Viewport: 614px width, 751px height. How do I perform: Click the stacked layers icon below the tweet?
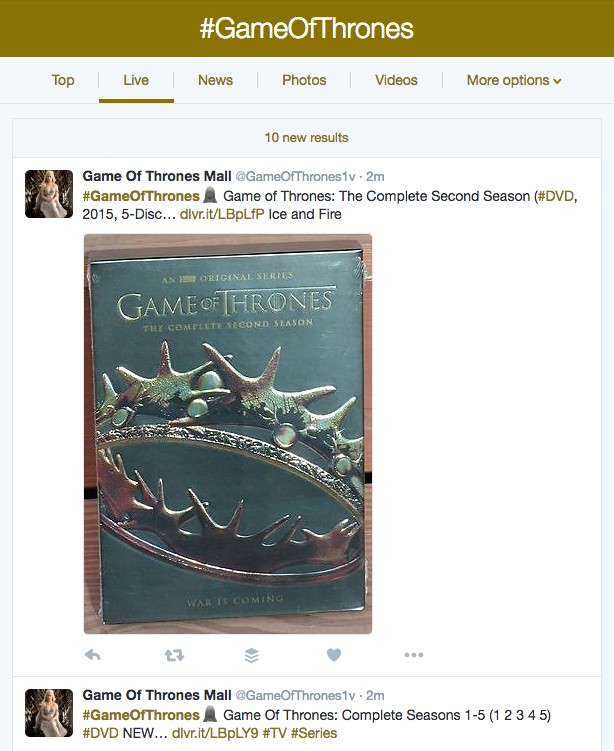[x=251, y=655]
